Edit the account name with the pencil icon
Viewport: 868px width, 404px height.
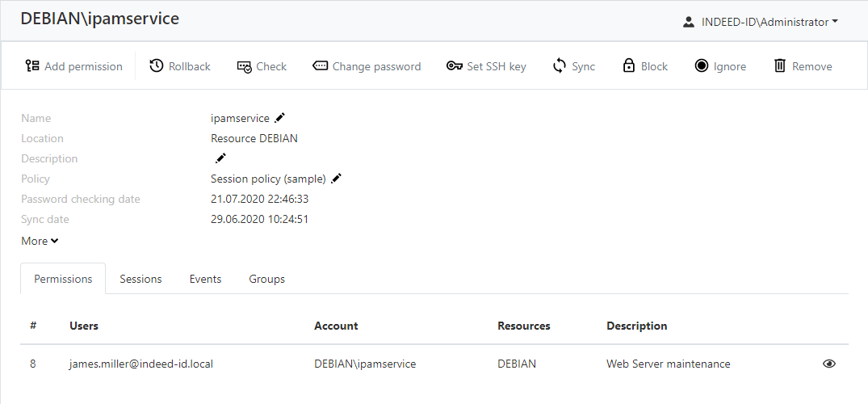280,118
